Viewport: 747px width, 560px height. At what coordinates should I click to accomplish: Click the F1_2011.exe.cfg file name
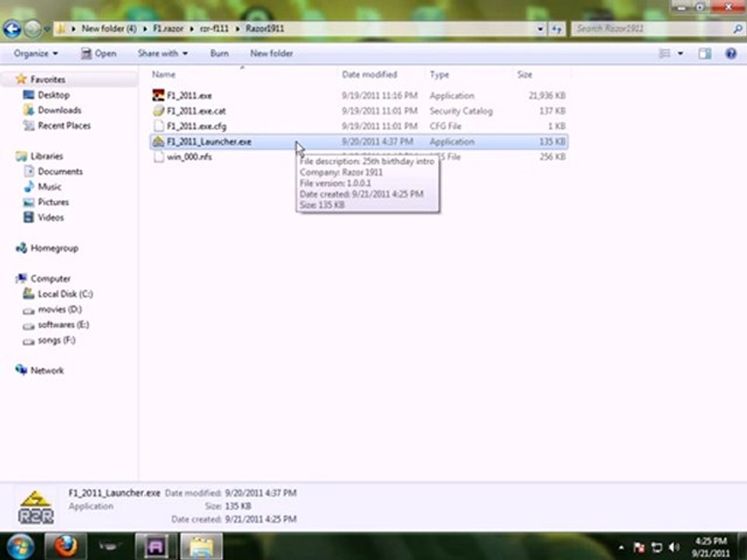click(x=196, y=126)
